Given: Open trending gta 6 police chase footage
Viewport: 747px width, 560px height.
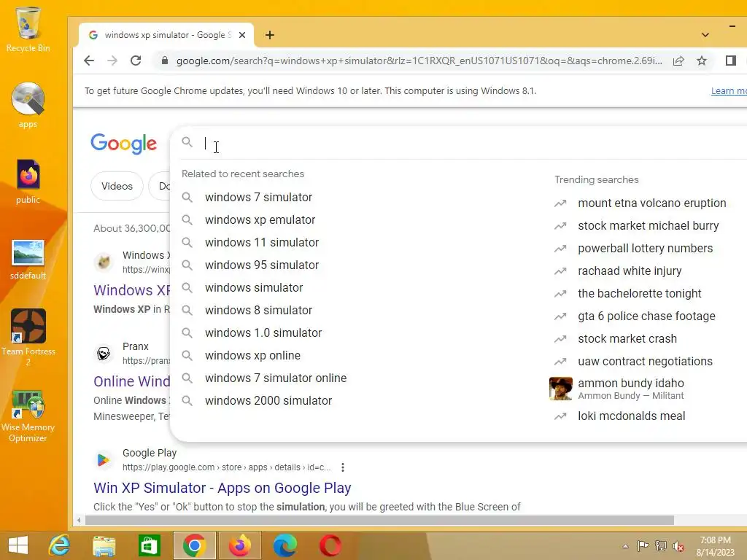Looking at the screenshot, I should click(x=646, y=316).
